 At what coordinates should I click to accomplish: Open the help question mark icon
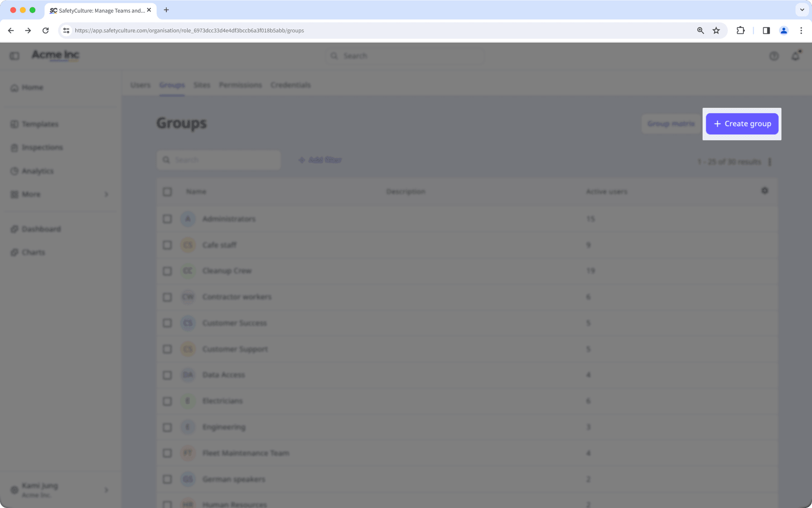774,56
